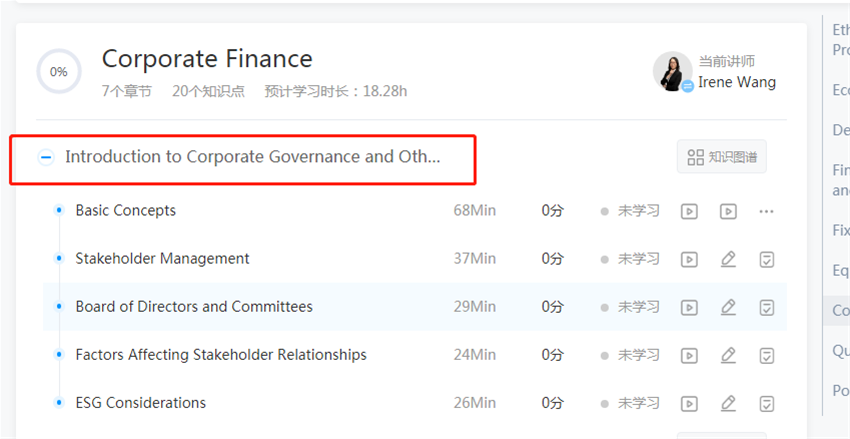This screenshot has width=850, height=439.
Task: Open pencil exercise icon for Stakeholder Management
Action: pyautogui.click(x=728, y=259)
